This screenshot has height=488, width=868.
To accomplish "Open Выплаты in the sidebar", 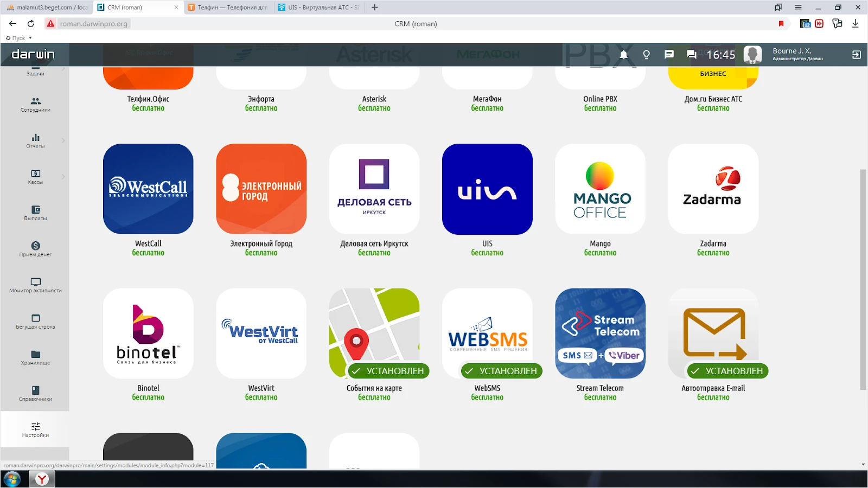I will [35, 213].
